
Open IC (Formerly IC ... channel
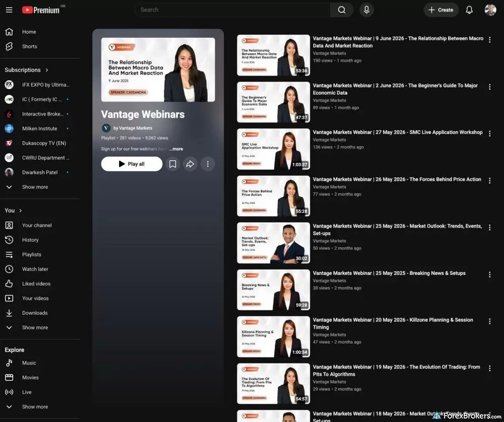pos(40,99)
